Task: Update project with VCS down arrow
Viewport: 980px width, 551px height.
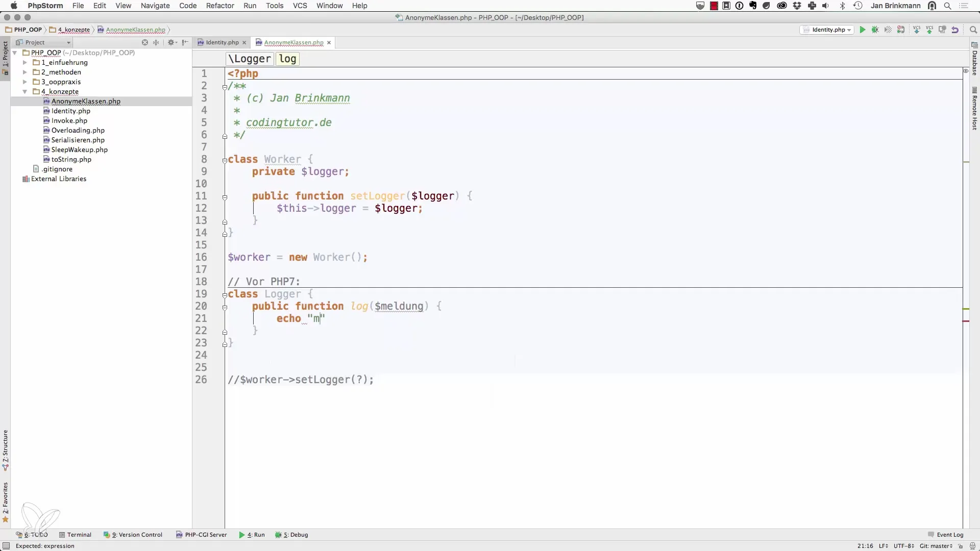Action: 917,30
